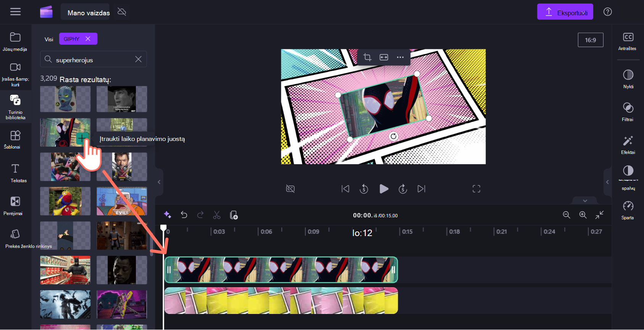
Task: Open Sparta speed panel
Action: click(628, 210)
